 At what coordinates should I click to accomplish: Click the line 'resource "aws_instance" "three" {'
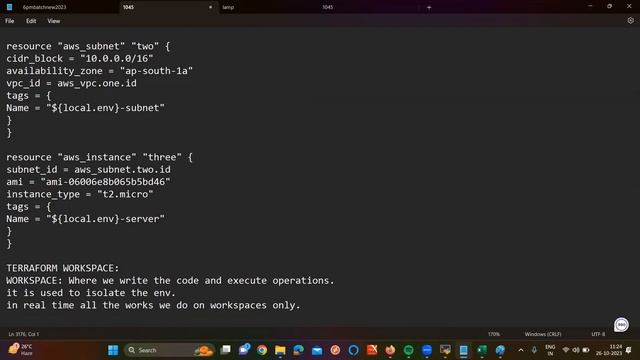pyautogui.click(x=99, y=157)
